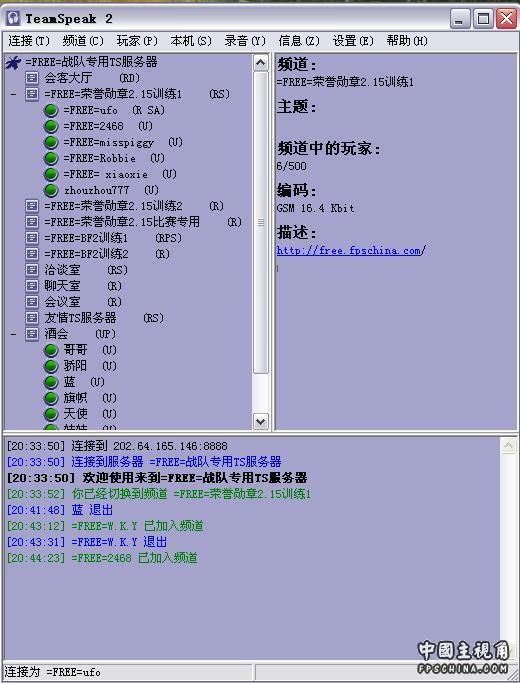Select player =FREE=Robbie in the list
Image resolution: width=520 pixels, height=683 pixels.
[x=100, y=159]
